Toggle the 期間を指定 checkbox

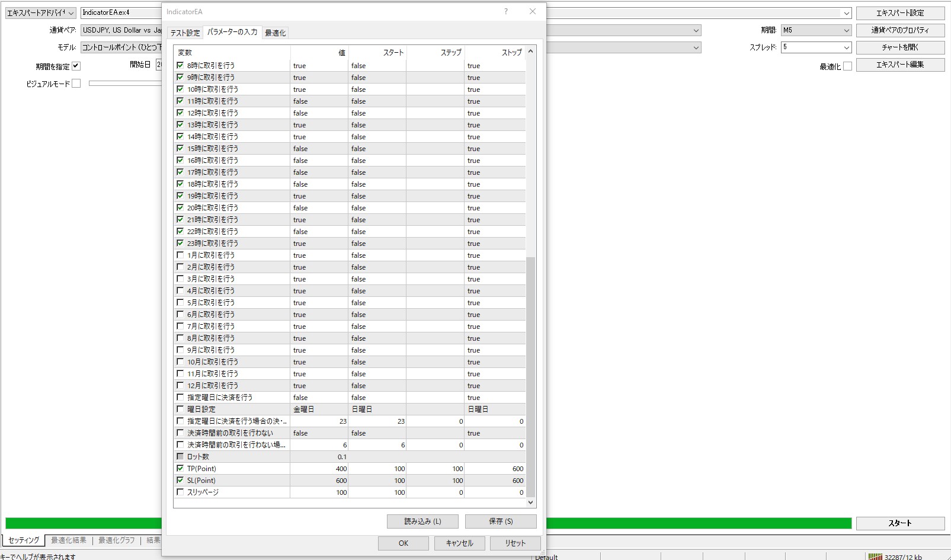[x=76, y=66]
